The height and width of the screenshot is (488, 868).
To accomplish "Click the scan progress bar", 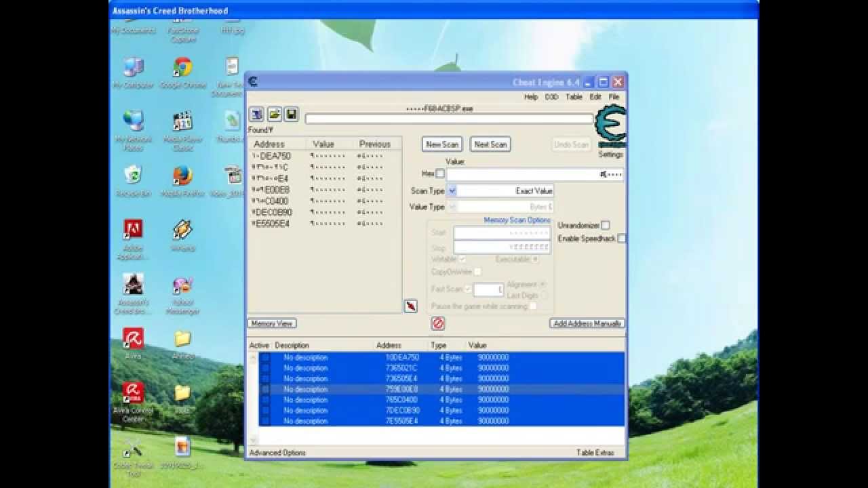I will 449,119.
